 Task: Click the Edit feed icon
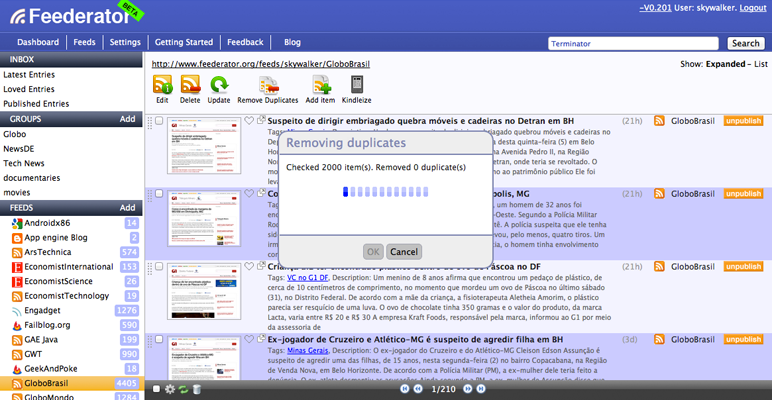162,85
